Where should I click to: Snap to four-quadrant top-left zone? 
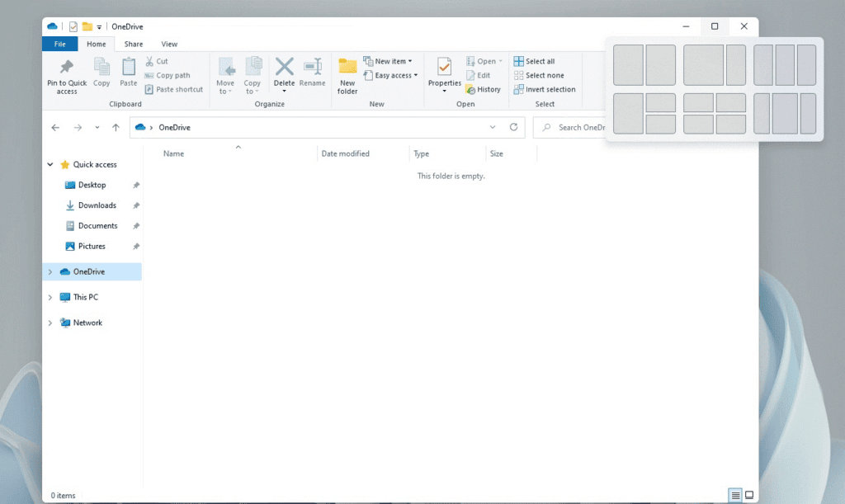pos(698,103)
